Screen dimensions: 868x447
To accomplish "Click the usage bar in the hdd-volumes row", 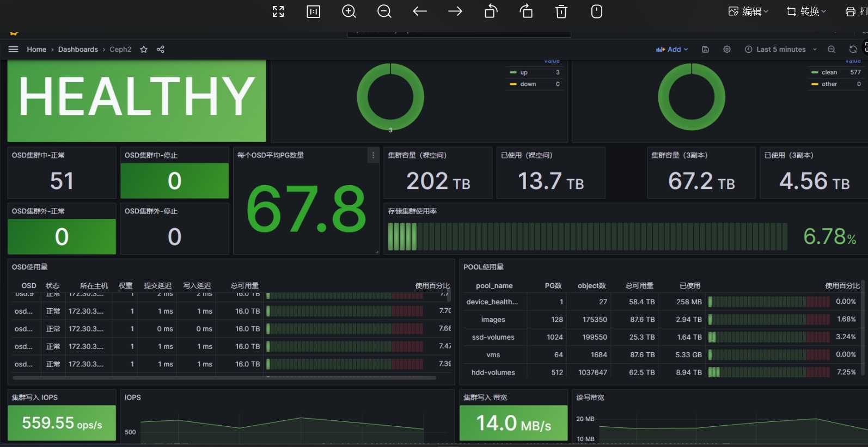I will coord(769,372).
